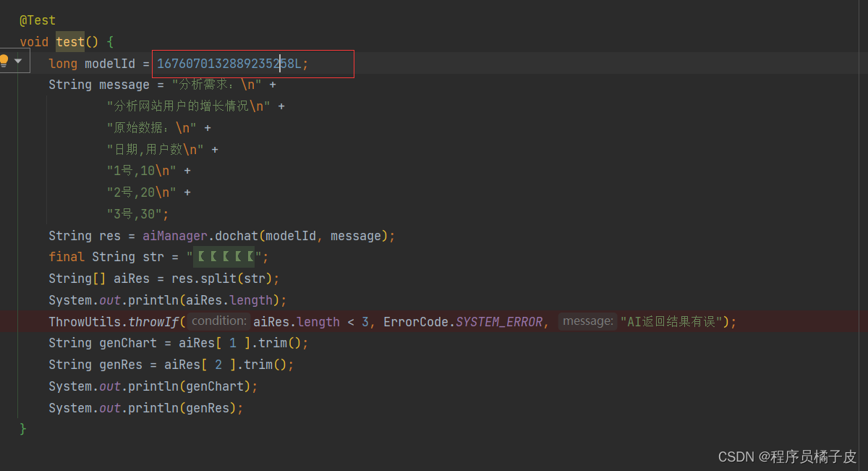
Task: Click the string "分析网站用户的增长情况\n"
Action: (189, 106)
